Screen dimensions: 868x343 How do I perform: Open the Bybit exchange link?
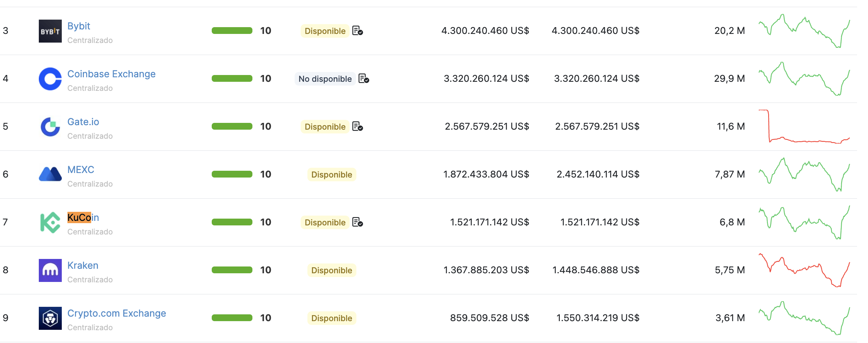(x=79, y=26)
